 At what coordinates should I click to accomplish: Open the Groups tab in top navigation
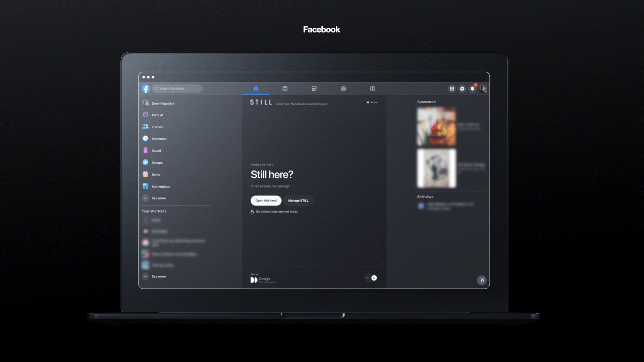pos(343,89)
